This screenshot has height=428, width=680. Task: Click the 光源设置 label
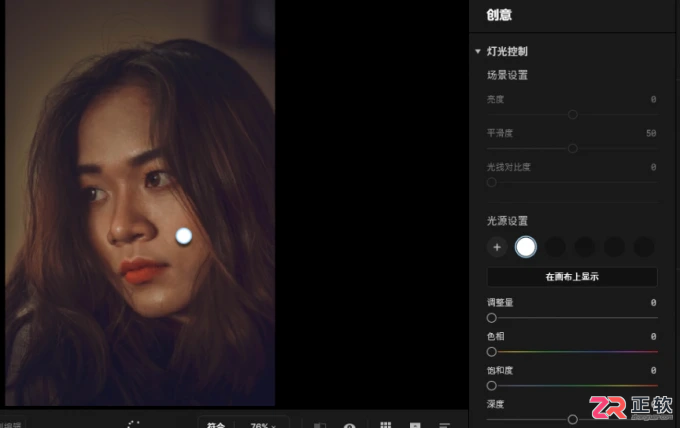507,221
